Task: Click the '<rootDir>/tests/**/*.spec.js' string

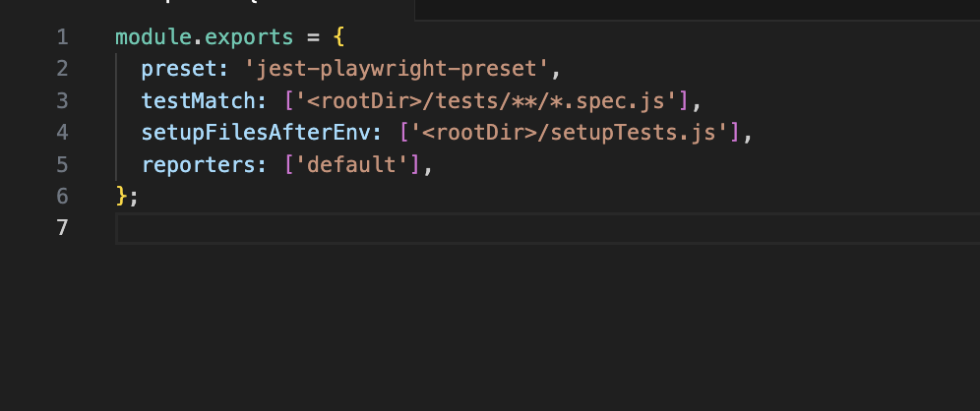Action: pos(486,101)
